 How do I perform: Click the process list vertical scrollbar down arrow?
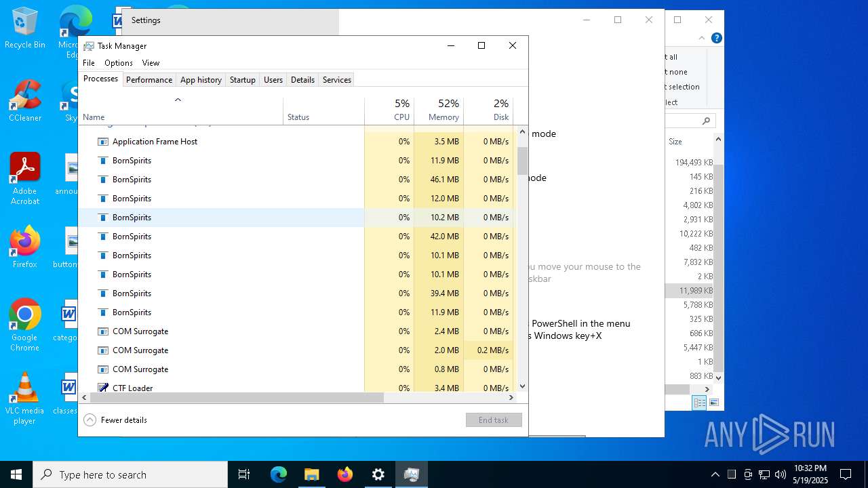point(522,386)
